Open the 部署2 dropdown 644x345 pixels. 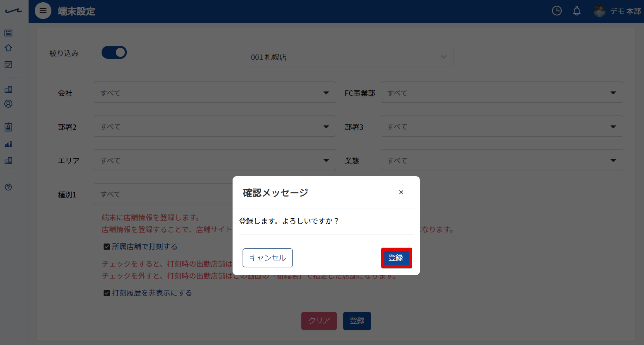coord(215,126)
